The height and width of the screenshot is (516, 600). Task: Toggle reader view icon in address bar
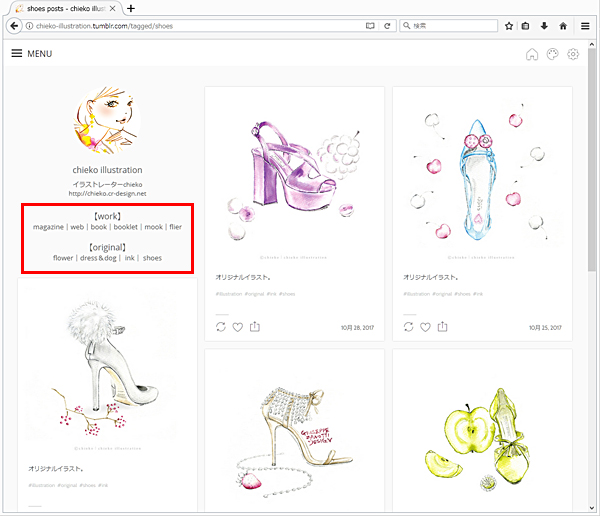pyautogui.click(x=370, y=26)
